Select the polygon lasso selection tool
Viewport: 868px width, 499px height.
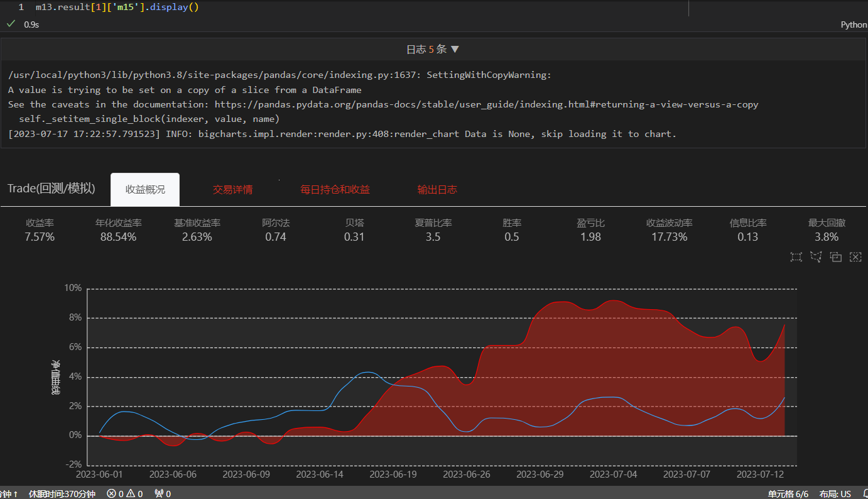[x=816, y=256]
